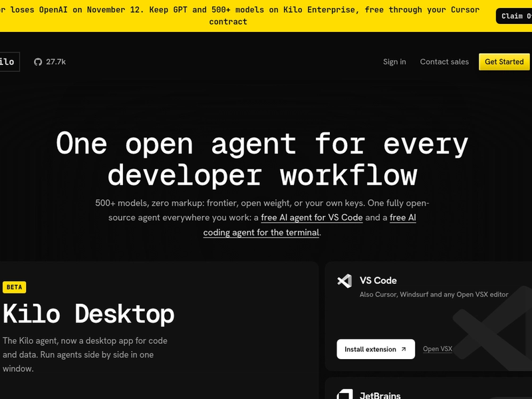Click the yellow Get Started button
Image resolution: width=532 pixels, height=399 pixels.
[504, 62]
